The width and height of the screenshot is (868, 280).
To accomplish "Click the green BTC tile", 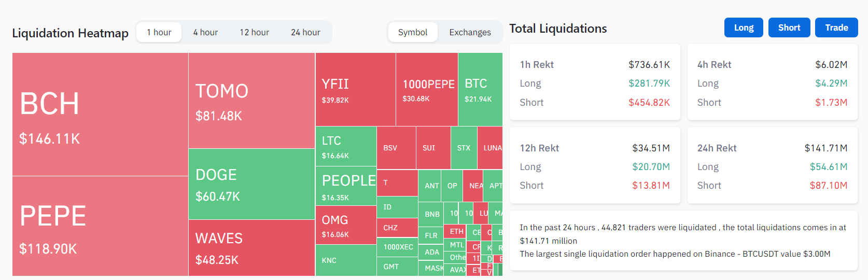I will click(480, 89).
